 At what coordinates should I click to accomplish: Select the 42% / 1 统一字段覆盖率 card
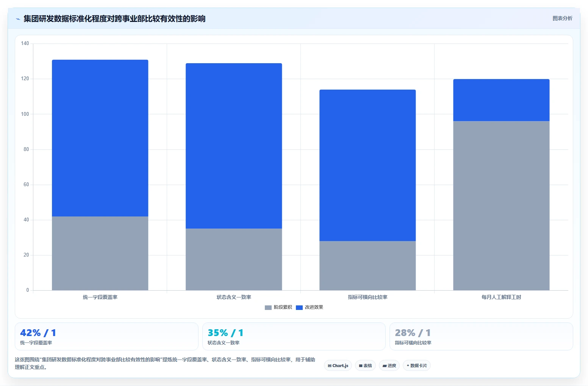[106, 336]
